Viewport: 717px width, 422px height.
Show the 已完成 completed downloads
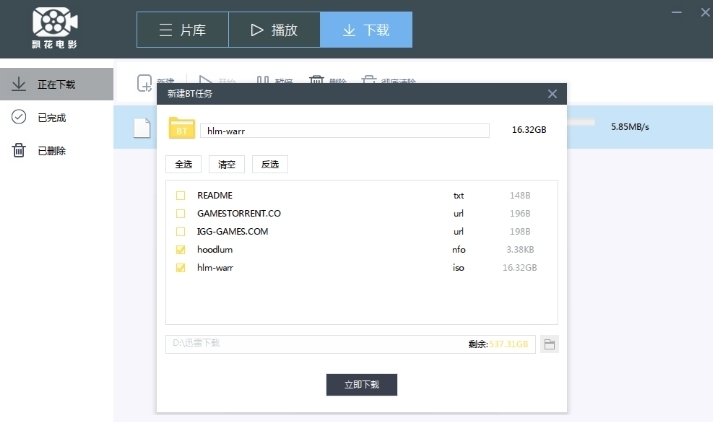[50, 118]
